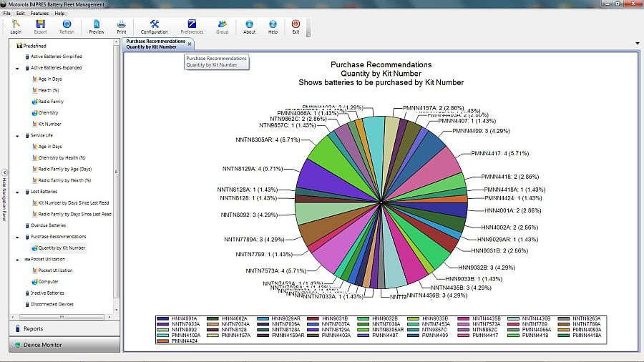Click the NNTN7573A pie slice label
Viewport: 644px width, 362px height.
tap(276, 271)
